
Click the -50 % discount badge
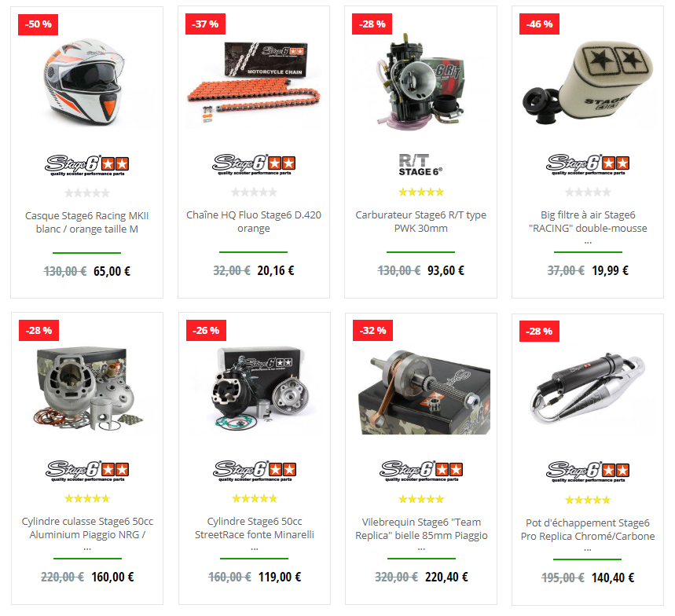pyautogui.click(x=38, y=24)
